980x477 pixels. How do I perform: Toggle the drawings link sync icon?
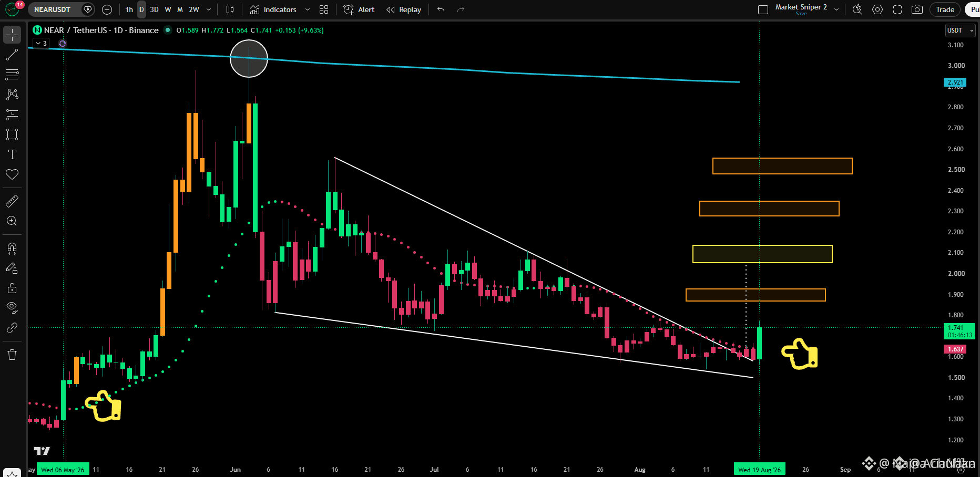click(x=12, y=328)
